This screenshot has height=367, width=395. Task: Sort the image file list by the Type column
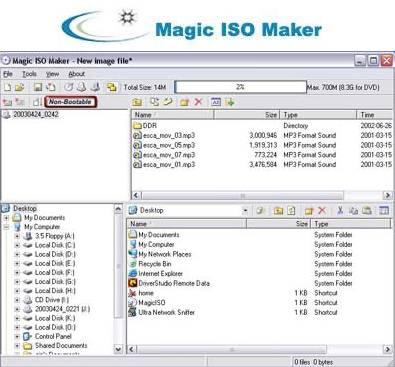(x=318, y=115)
